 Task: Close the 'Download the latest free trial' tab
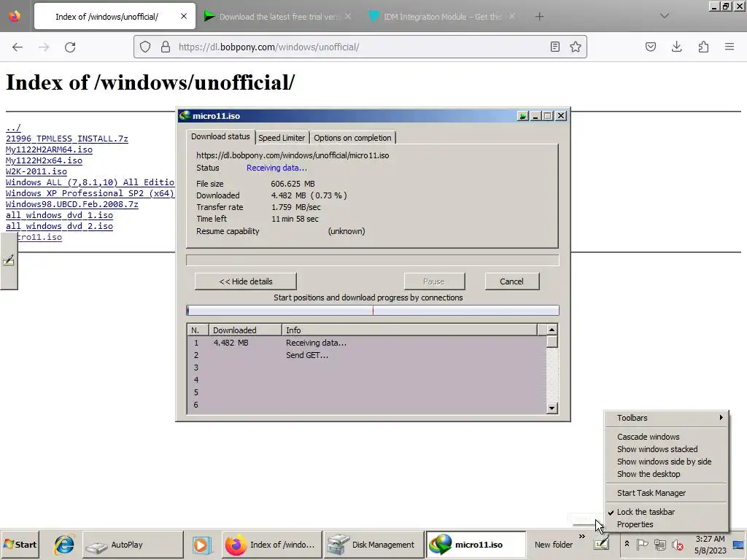348,17
